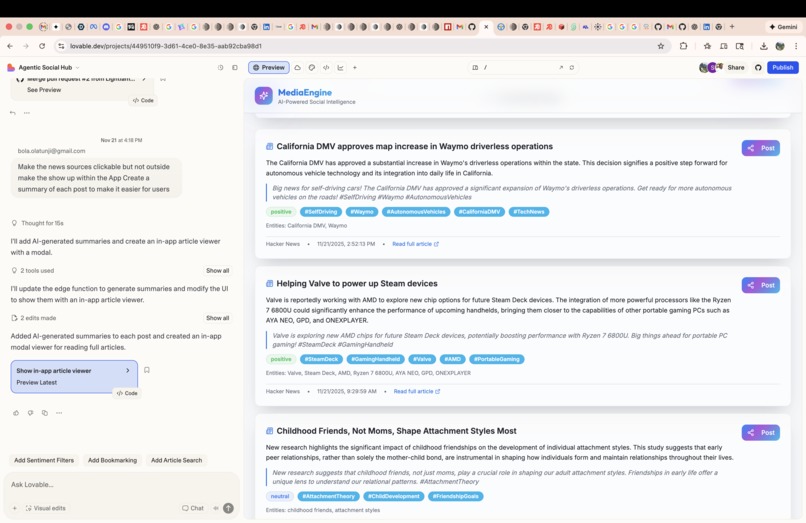Viewport: 806px width, 523px height.
Task: Expand the Show in-app article viewer chevron
Action: (128, 370)
